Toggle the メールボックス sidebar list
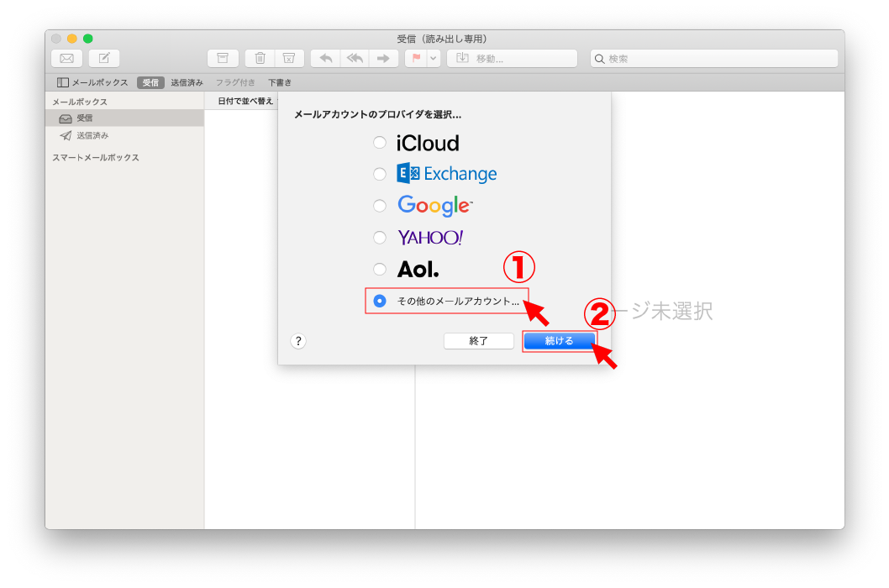The image size is (889, 588). [92, 82]
